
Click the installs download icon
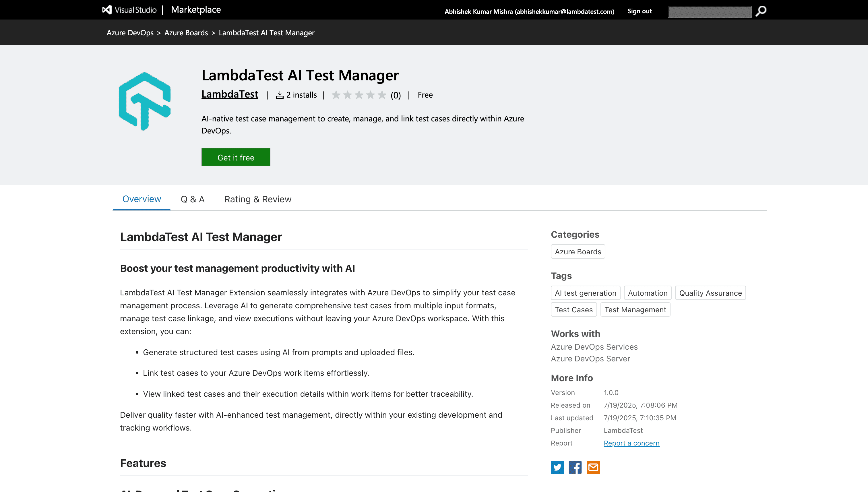[x=280, y=95]
